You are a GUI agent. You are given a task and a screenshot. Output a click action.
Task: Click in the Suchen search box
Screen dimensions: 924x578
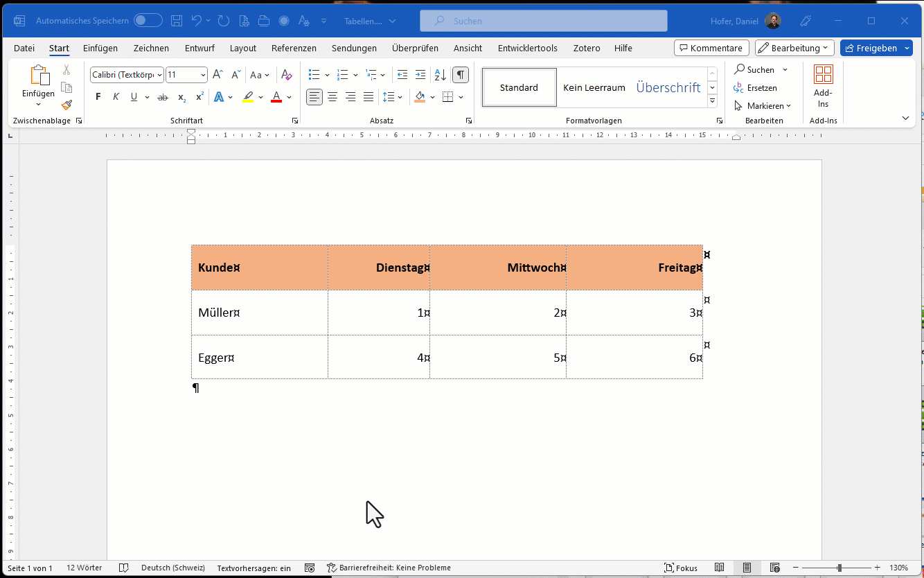click(x=544, y=21)
